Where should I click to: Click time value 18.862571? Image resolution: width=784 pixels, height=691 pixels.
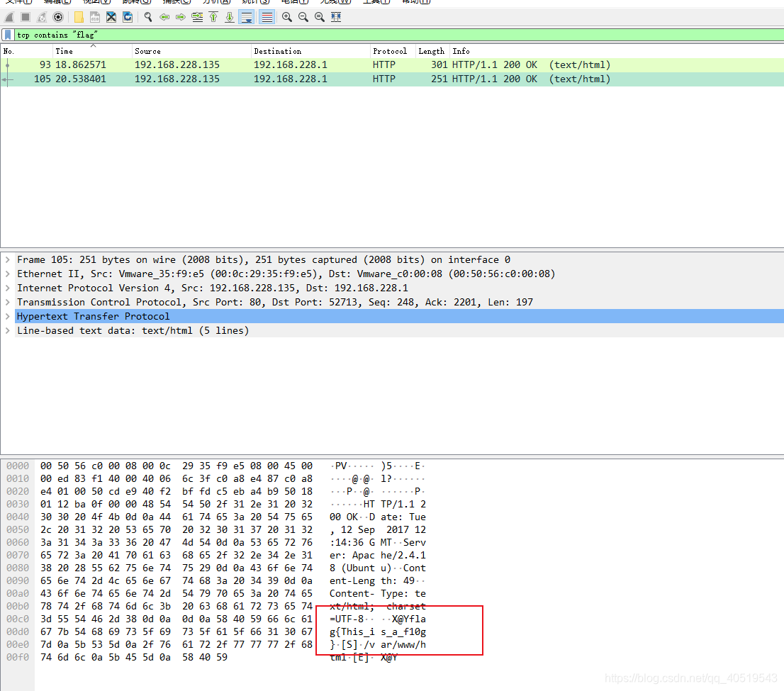click(x=81, y=65)
